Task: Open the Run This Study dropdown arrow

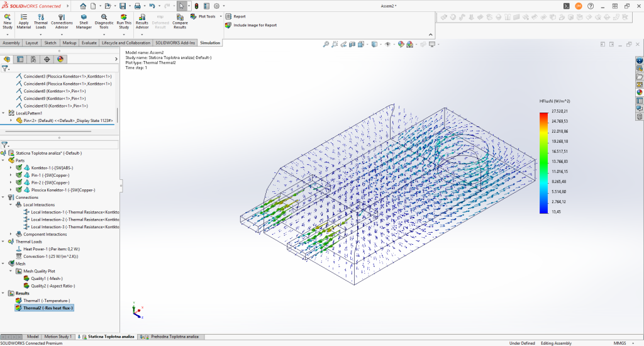Action: [x=124, y=35]
